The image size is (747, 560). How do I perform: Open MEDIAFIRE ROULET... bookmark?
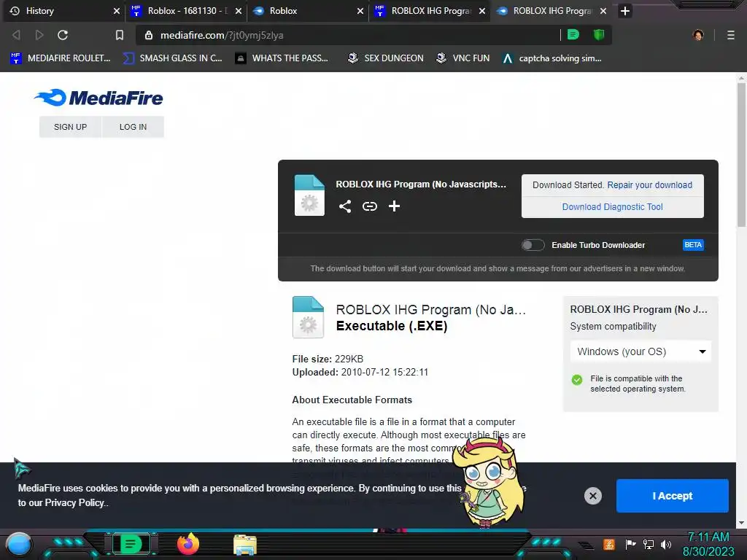click(x=61, y=58)
